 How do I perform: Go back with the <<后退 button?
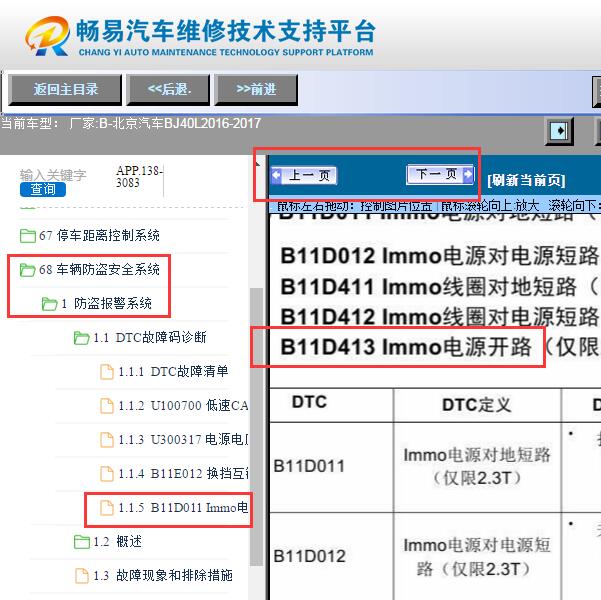tap(169, 90)
